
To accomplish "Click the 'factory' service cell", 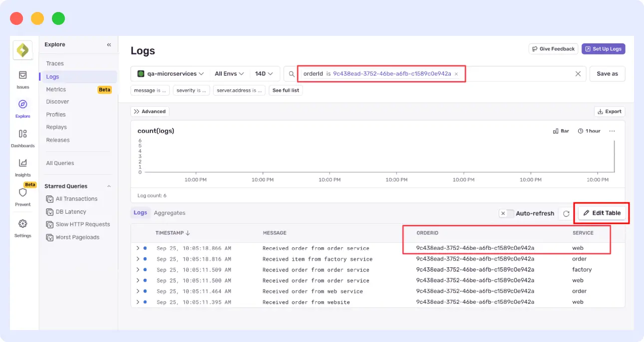I will click(x=582, y=270).
